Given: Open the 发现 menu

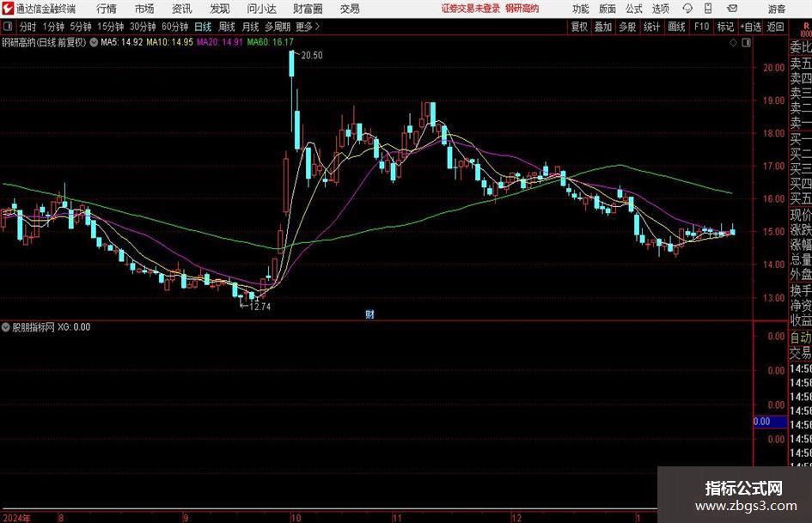Looking at the screenshot, I should coord(220,9).
